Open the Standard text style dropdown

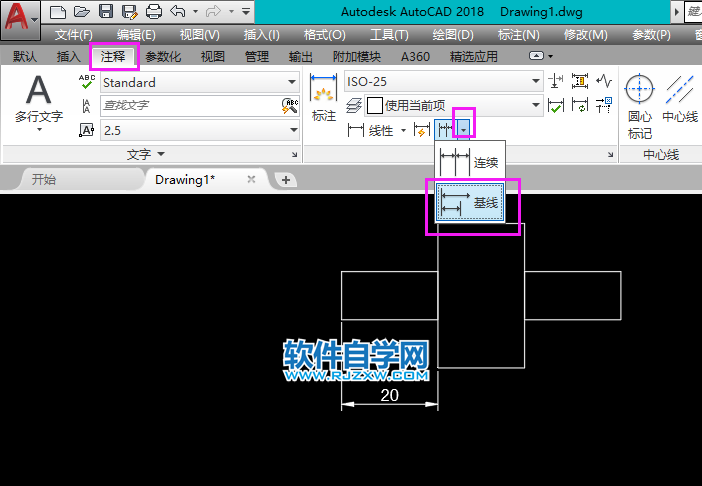tap(200, 82)
